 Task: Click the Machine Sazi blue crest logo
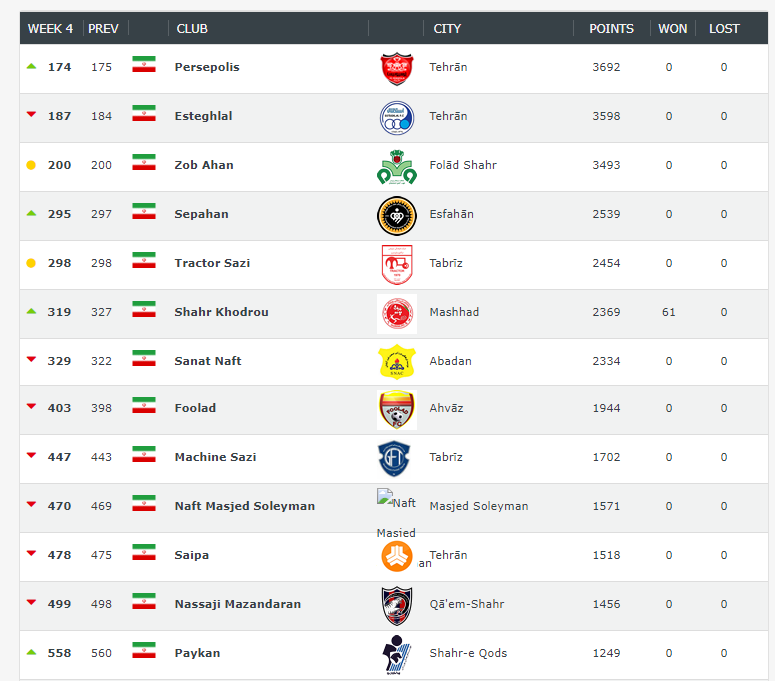pos(396,458)
